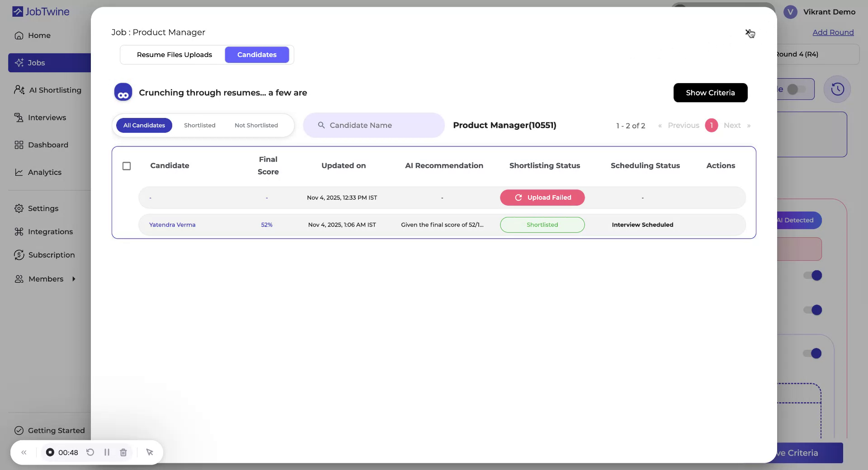The width and height of the screenshot is (868, 470).
Task: Delete the current recording
Action: tap(123, 452)
